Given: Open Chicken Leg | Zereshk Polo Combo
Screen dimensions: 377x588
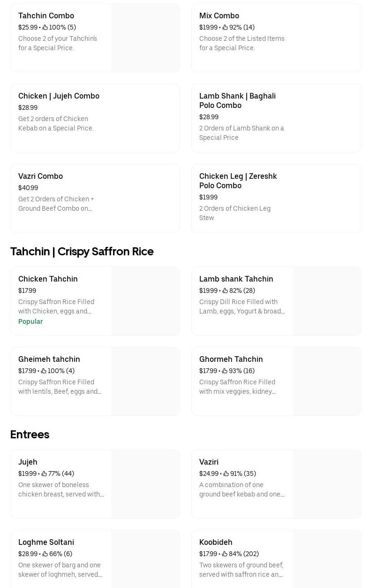Looking at the screenshot, I should (x=276, y=198).
